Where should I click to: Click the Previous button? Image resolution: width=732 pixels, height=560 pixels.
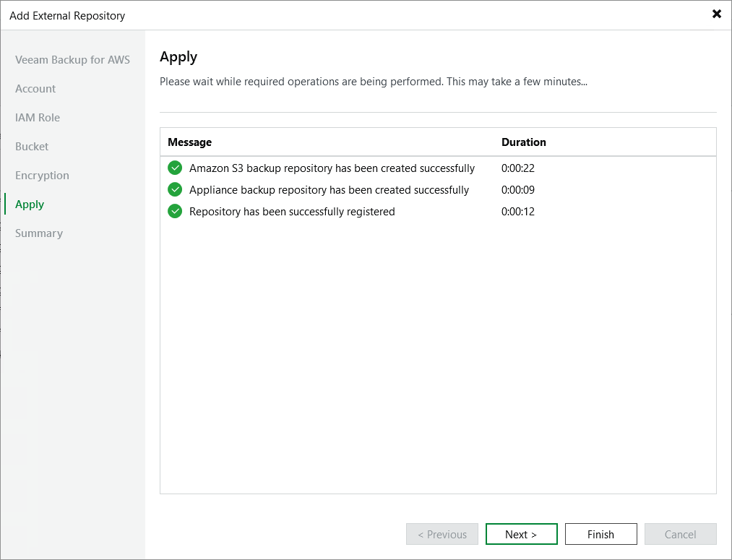[442, 535]
